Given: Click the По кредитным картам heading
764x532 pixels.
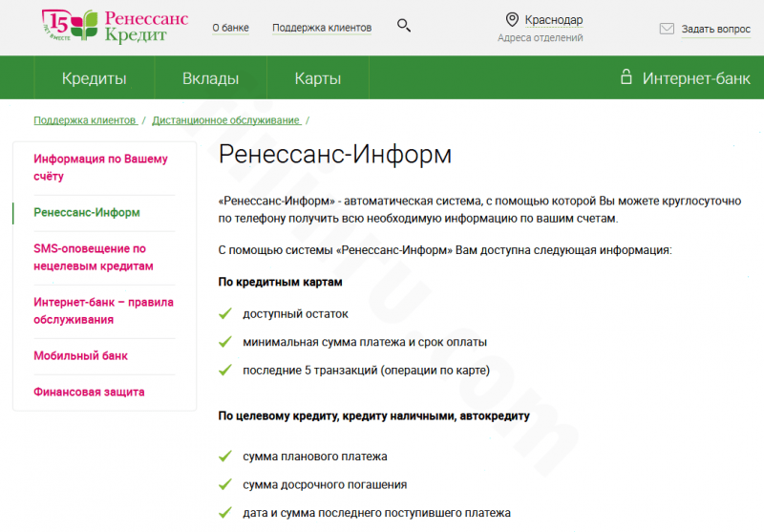Looking at the screenshot, I should [280, 282].
